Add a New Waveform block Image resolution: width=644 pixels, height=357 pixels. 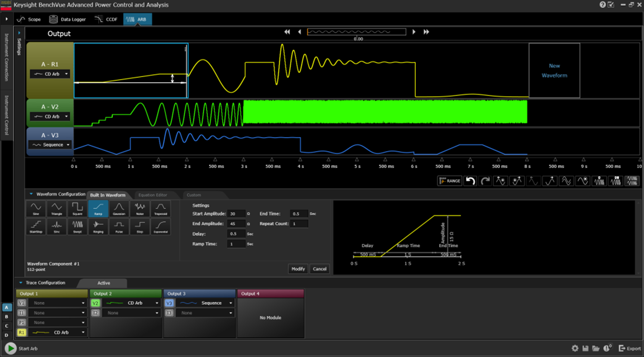pos(554,71)
